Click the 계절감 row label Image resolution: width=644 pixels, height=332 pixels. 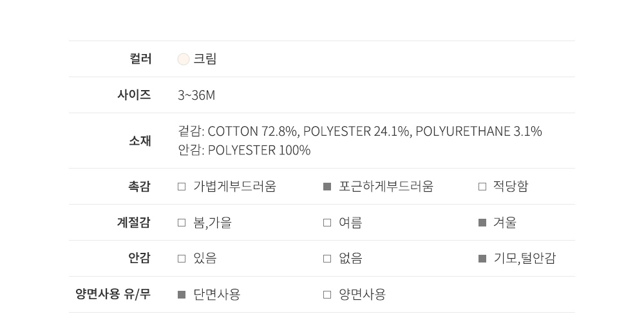[x=133, y=223]
